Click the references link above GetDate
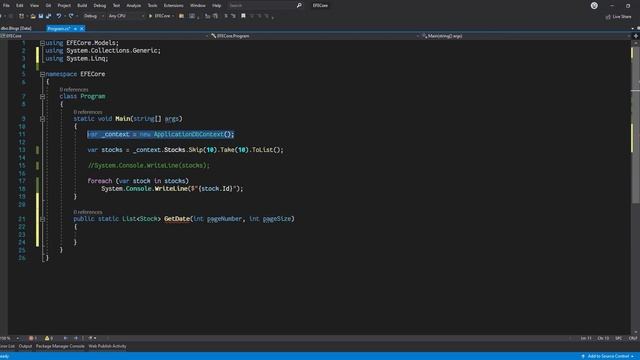 pyautogui.click(x=88, y=212)
